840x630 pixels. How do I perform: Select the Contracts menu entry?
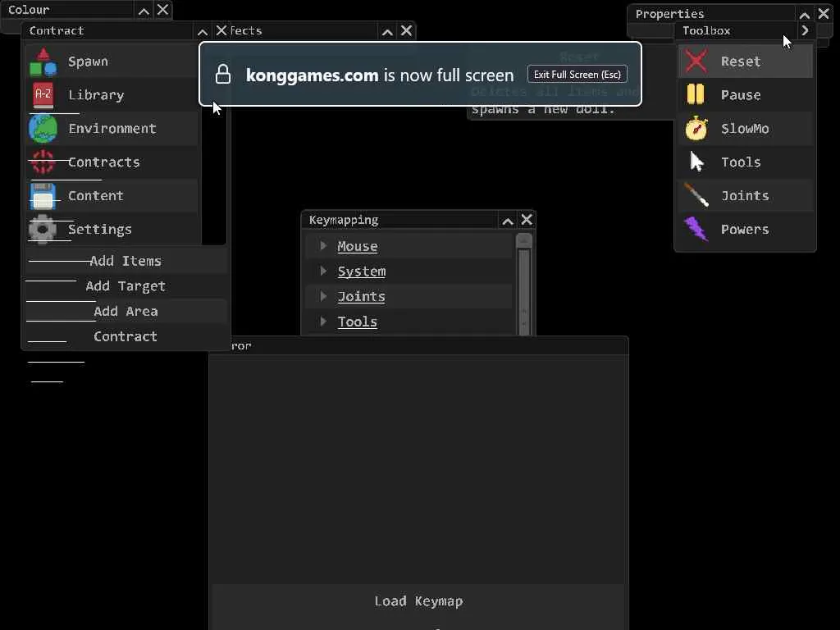pyautogui.click(x=113, y=162)
